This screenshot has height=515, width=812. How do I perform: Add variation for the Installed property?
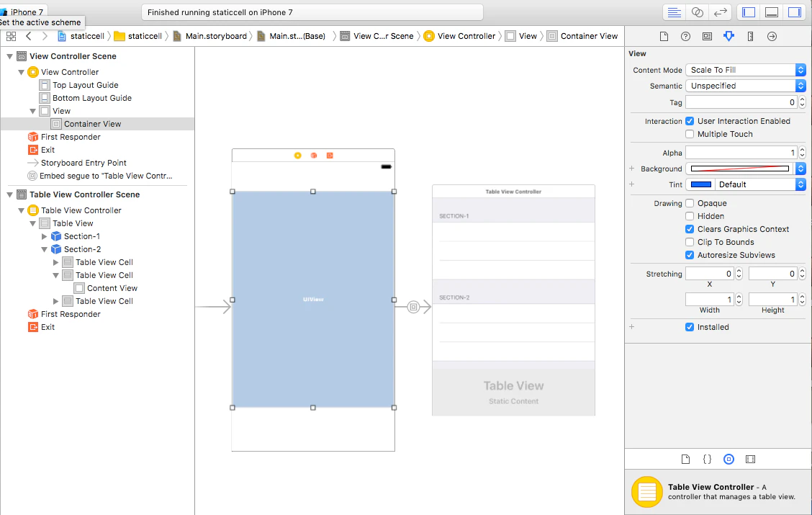[x=632, y=327]
